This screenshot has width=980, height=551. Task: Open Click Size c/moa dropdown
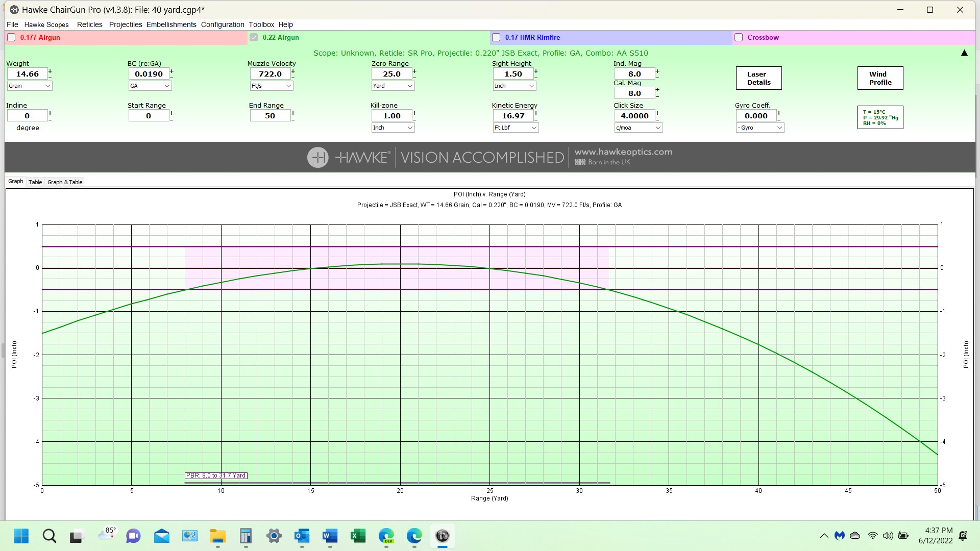click(639, 128)
